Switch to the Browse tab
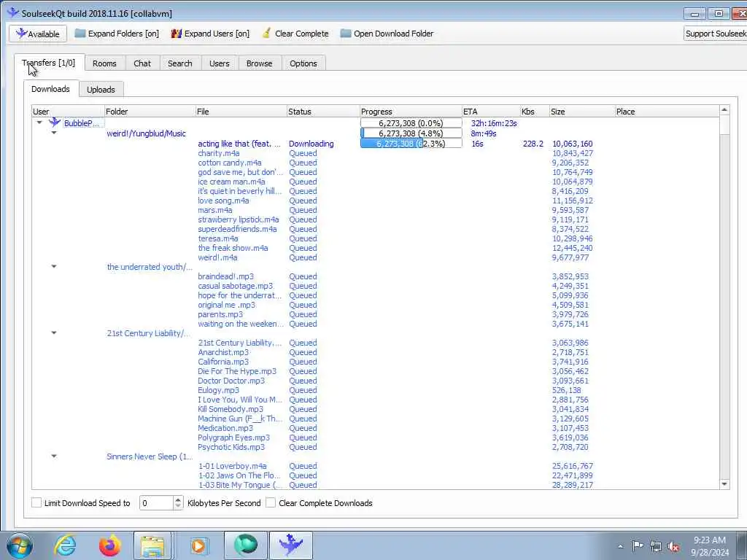The height and width of the screenshot is (560, 747). click(x=259, y=63)
